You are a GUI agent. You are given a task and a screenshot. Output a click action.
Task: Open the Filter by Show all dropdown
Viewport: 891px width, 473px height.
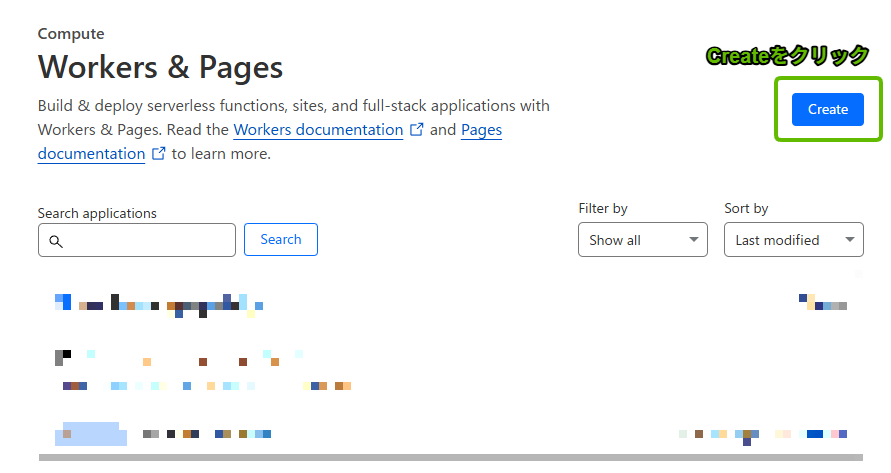642,240
